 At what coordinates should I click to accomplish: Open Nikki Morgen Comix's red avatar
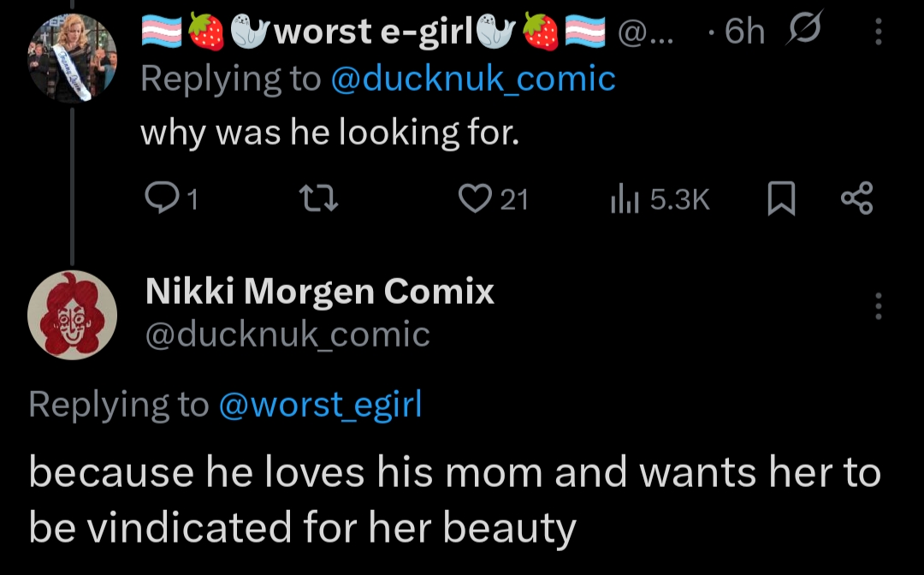72,314
